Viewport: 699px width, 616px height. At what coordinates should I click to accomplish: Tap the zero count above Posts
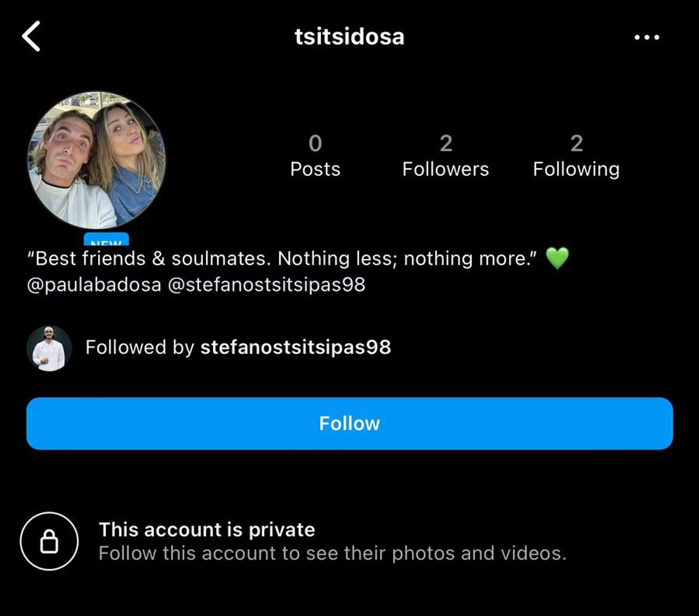[315, 143]
